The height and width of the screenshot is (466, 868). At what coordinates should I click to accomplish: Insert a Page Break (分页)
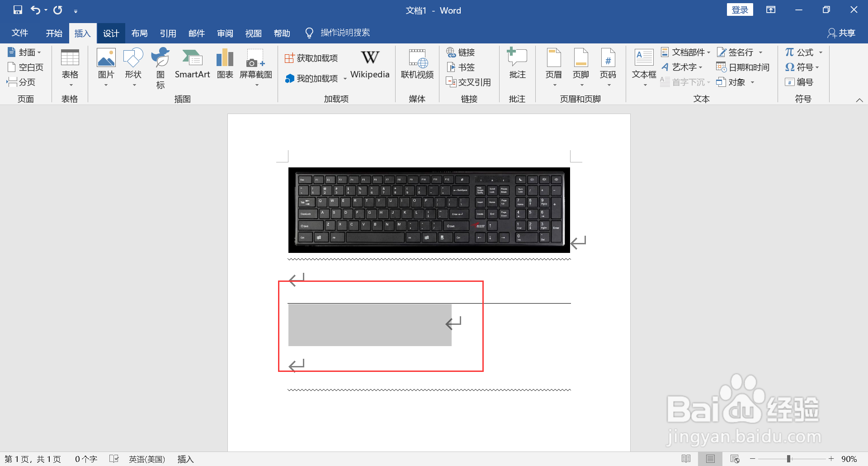coord(21,82)
